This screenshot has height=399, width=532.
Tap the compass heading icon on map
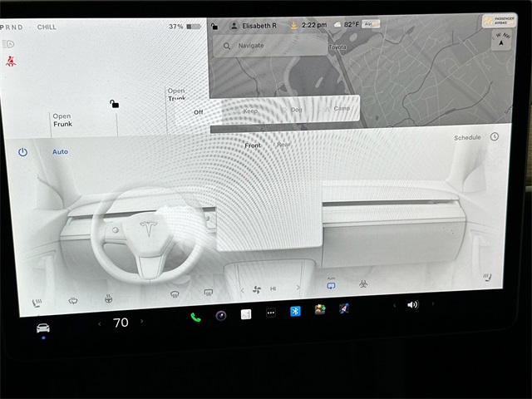coord(501,40)
